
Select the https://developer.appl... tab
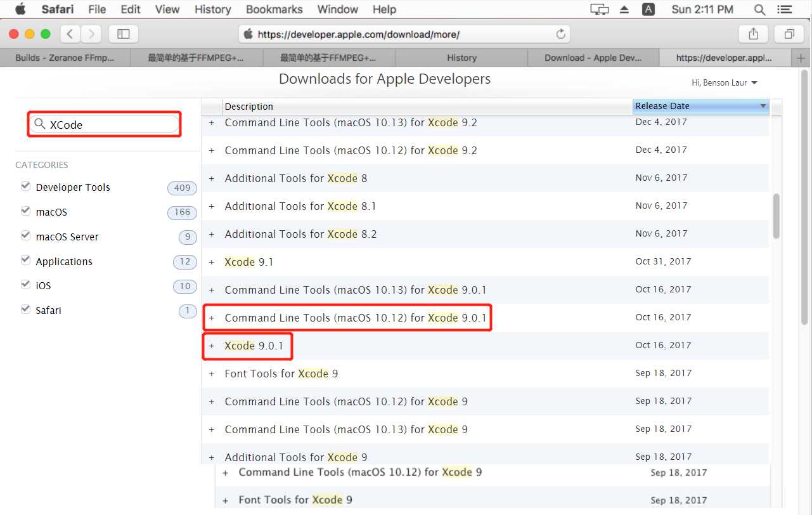[x=725, y=58]
